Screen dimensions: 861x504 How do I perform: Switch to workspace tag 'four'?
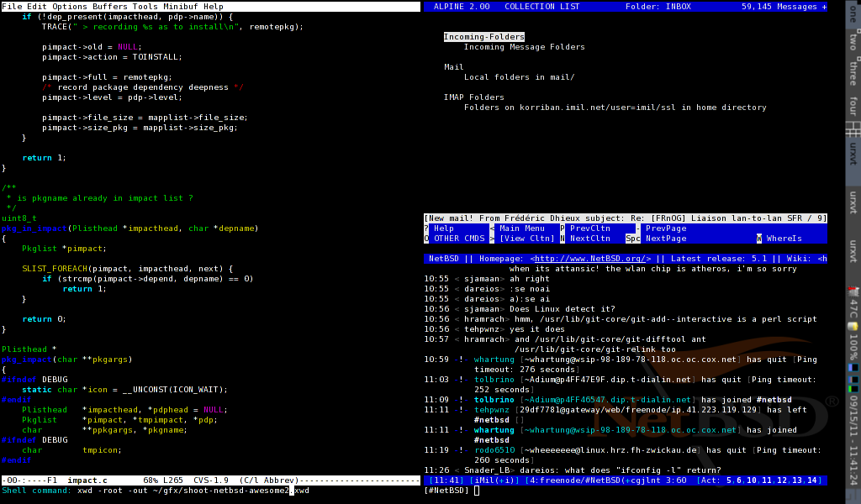point(853,106)
